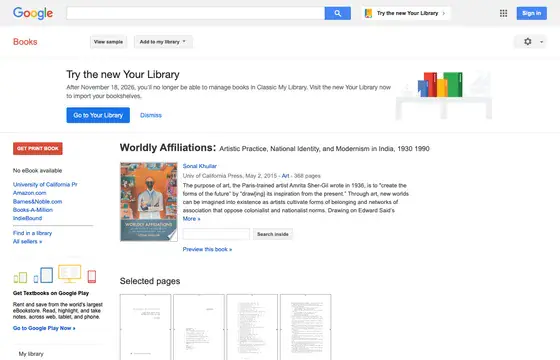Click All sellers link
Viewport: 560px width, 360px height.
click(x=28, y=241)
